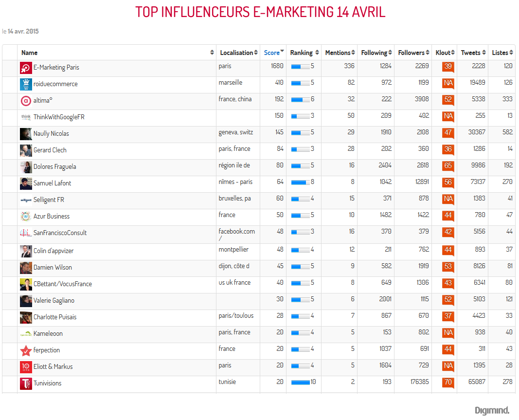
Task: Open the Valerie Gagliano name link
Action: tap(54, 301)
